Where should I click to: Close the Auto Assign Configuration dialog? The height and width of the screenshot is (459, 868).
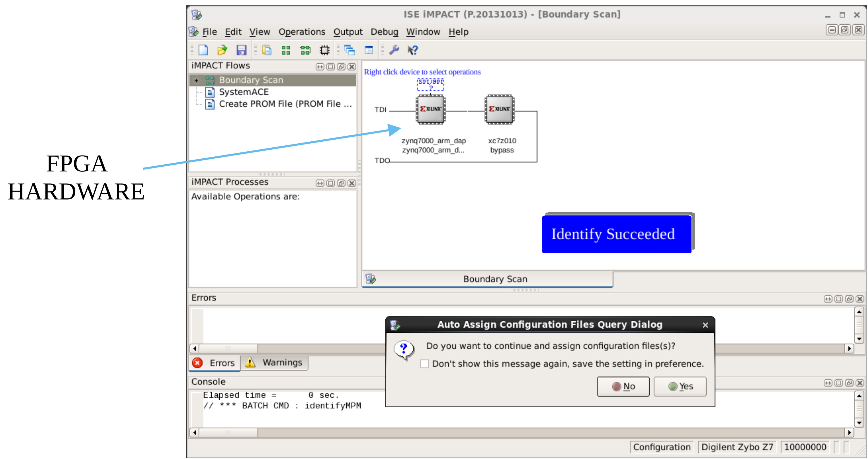[705, 325]
